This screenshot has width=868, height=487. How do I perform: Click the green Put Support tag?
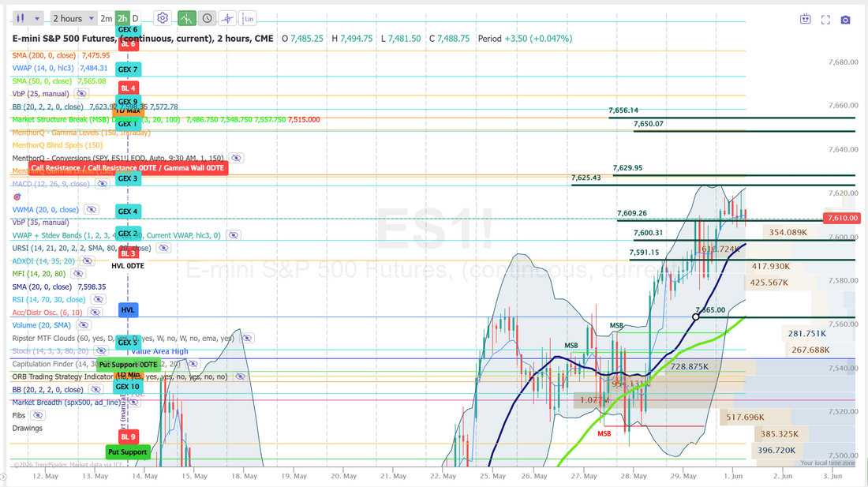127,451
